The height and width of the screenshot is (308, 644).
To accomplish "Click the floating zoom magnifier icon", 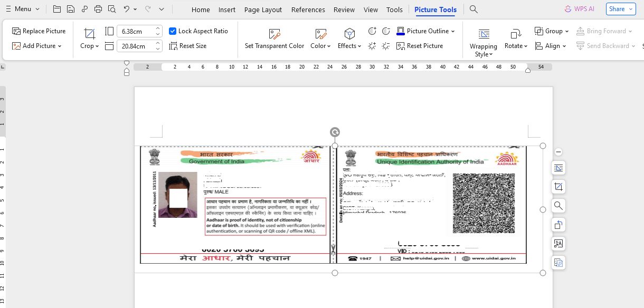I will [558, 206].
